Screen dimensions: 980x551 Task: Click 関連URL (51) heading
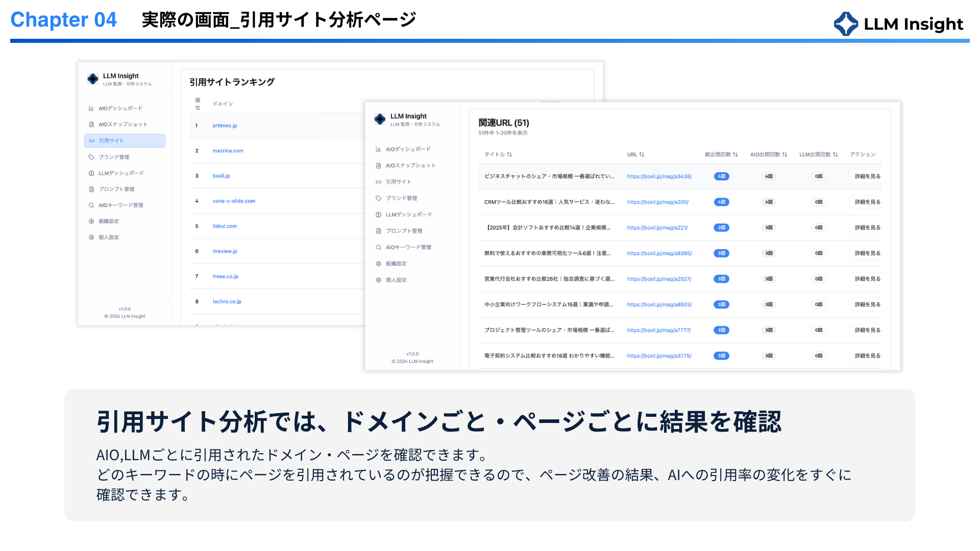504,123
